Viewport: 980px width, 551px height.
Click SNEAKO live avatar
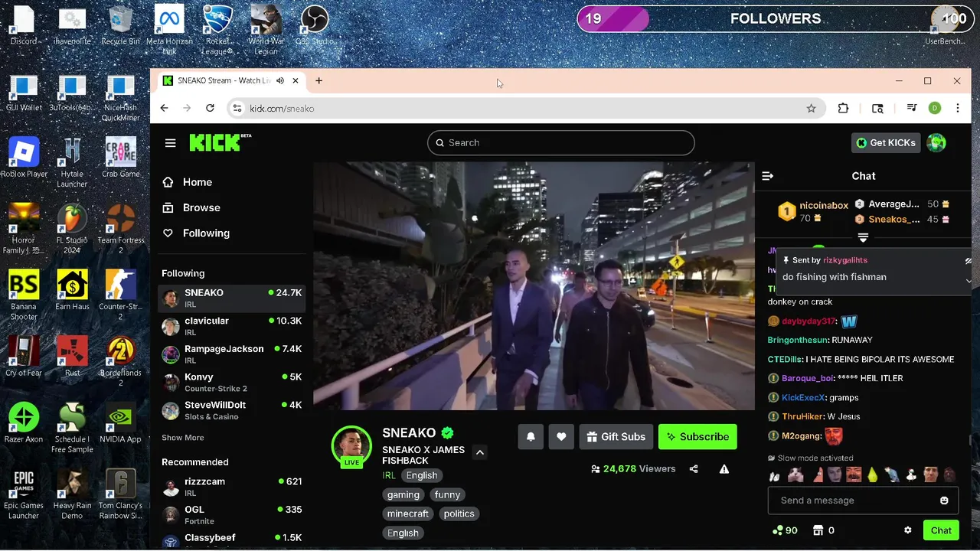(351, 446)
